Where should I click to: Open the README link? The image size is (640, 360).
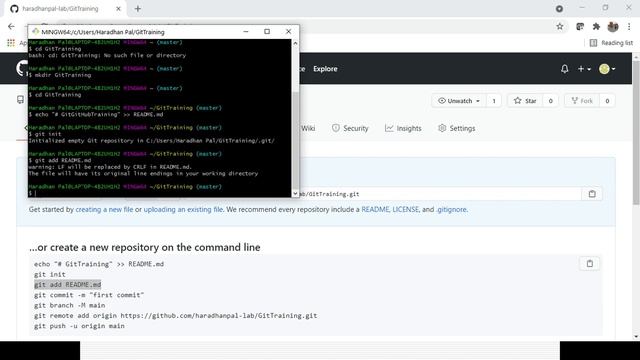coord(375,209)
